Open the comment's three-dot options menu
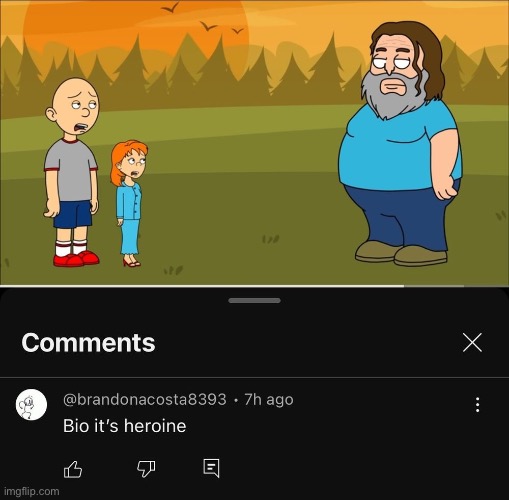 pos(477,405)
